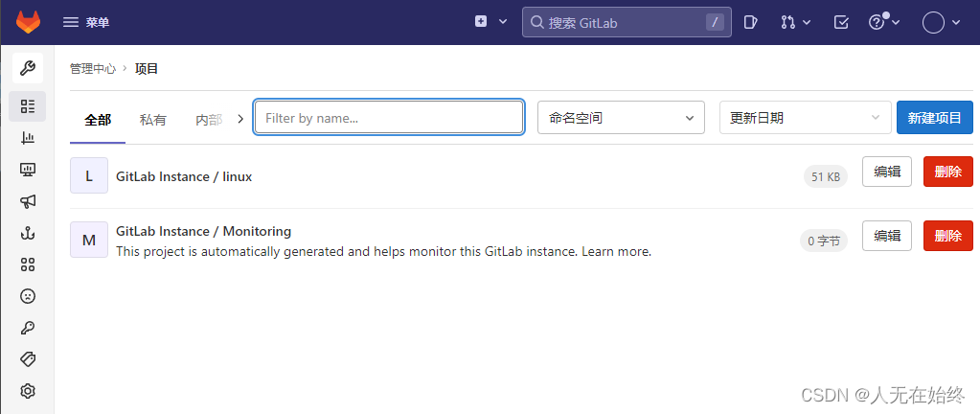Open the overview dashboard sidebar icon

[x=28, y=106]
